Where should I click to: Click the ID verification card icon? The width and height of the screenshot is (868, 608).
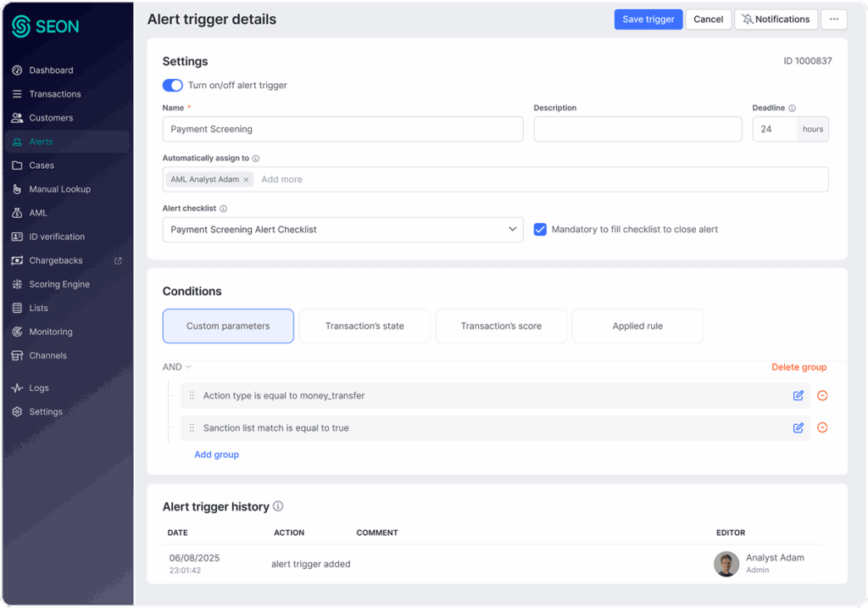pyautogui.click(x=17, y=237)
